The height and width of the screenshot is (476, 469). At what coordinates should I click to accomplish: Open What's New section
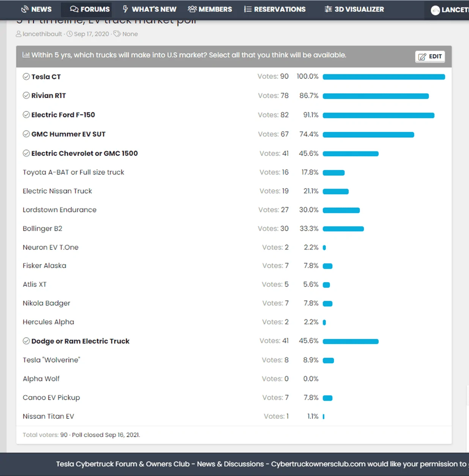click(150, 9)
